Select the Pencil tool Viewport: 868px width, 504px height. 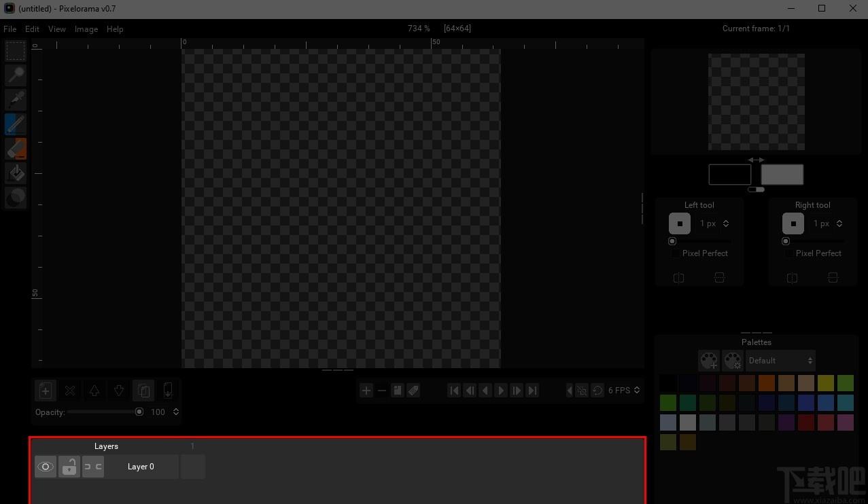tap(15, 124)
